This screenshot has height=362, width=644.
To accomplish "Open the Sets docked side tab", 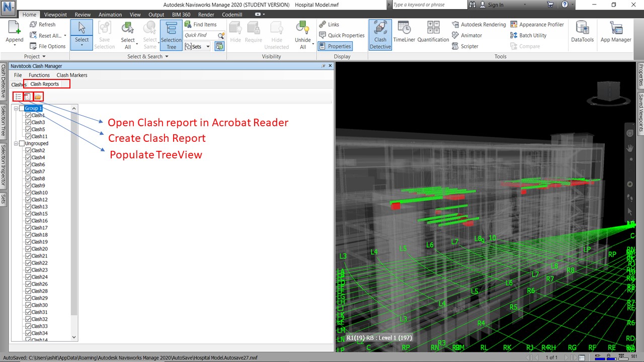I will (3, 199).
